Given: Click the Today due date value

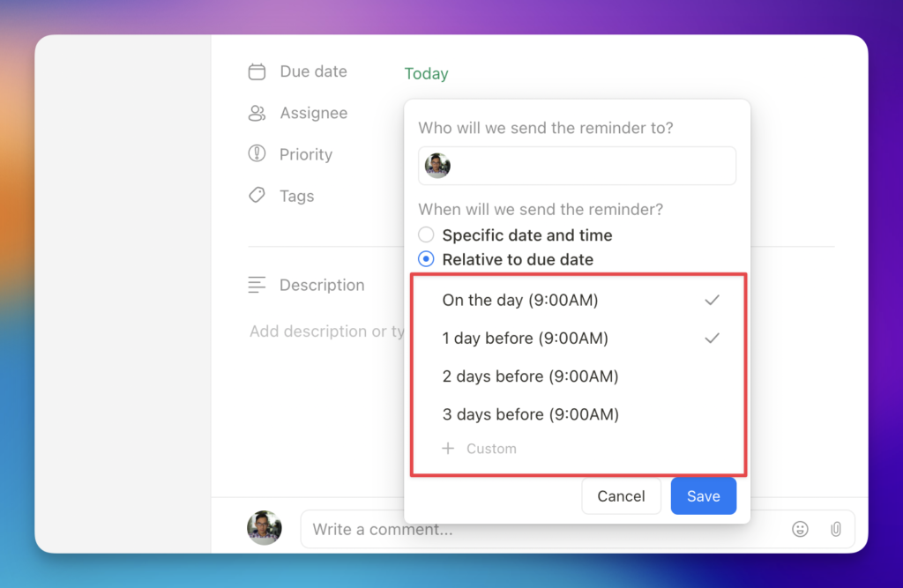Looking at the screenshot, I should [x=426, y=74].
